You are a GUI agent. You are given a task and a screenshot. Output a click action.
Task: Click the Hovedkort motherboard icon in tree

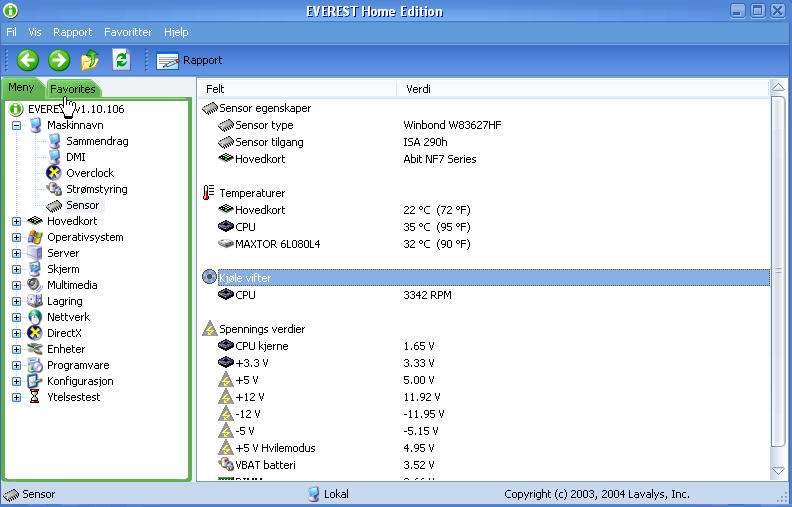click(x=35, y=221)
